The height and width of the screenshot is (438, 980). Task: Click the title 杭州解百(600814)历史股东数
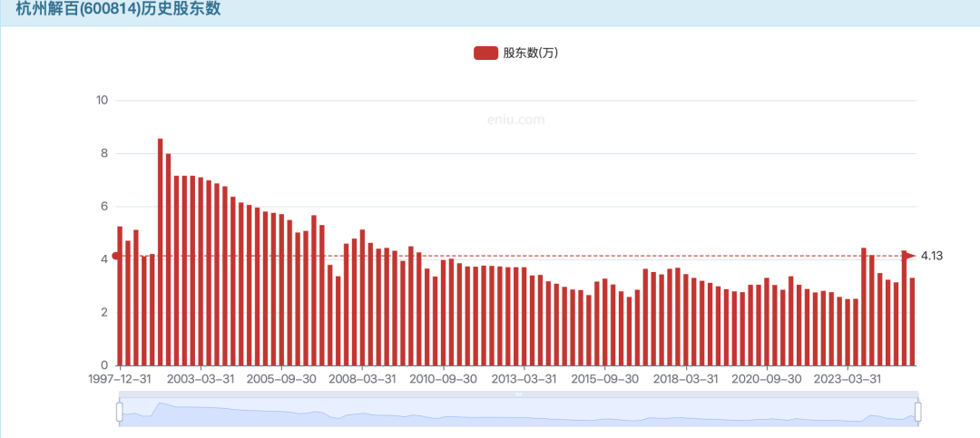[119, 9]
